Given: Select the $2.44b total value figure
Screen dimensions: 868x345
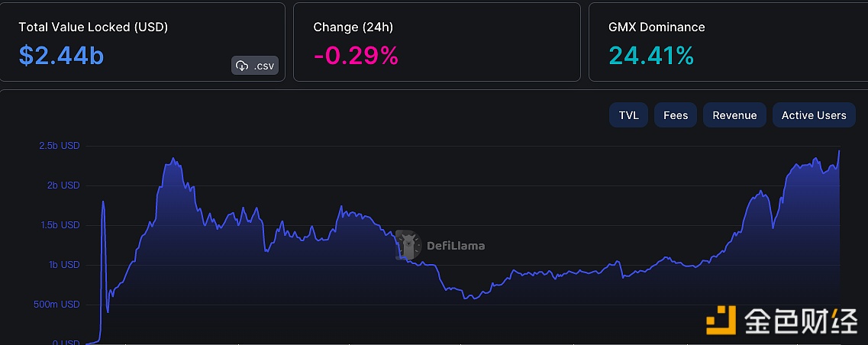Looking at the screenshot, I should click(61, 55).
